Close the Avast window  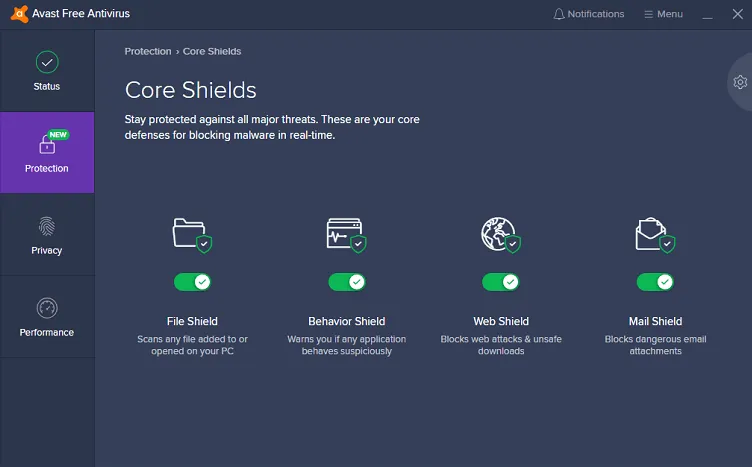coord(738,14)
